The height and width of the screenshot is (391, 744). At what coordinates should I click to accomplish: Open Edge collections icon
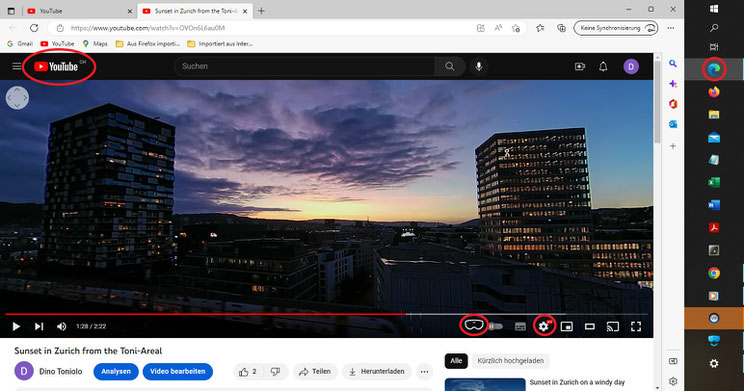561,28
